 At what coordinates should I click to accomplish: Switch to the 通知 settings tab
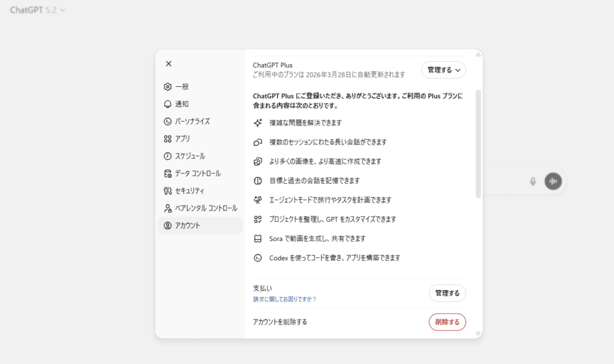pos(181,104)
